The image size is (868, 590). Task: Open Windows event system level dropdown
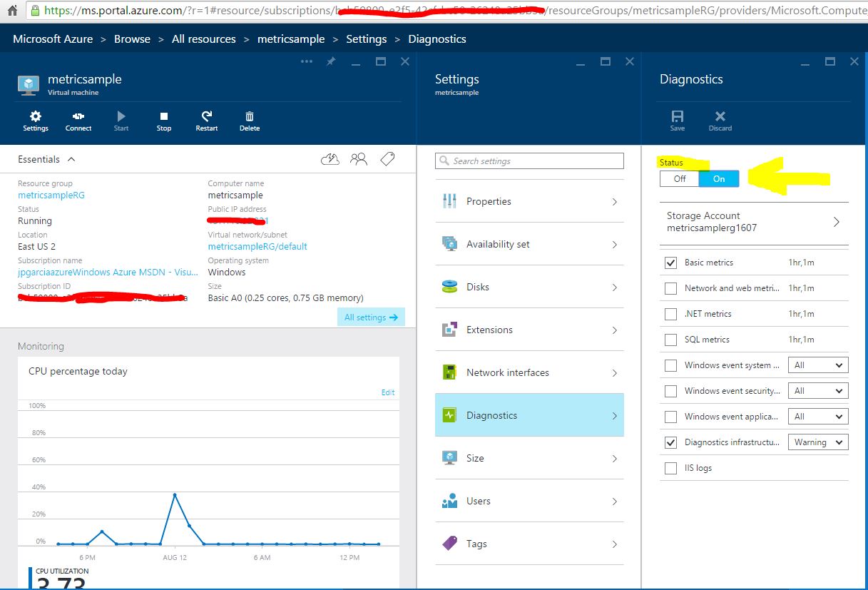click(x=817, y=365)
